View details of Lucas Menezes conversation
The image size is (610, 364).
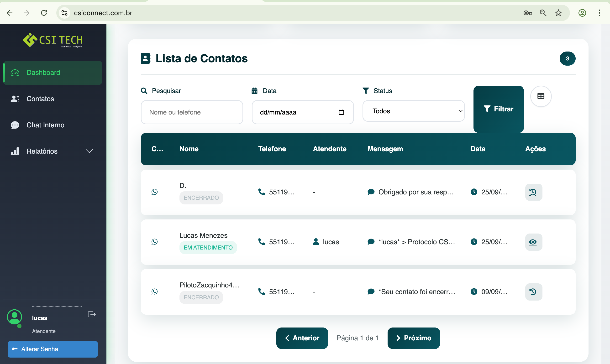pyautogui.click(x=533, y=242)
